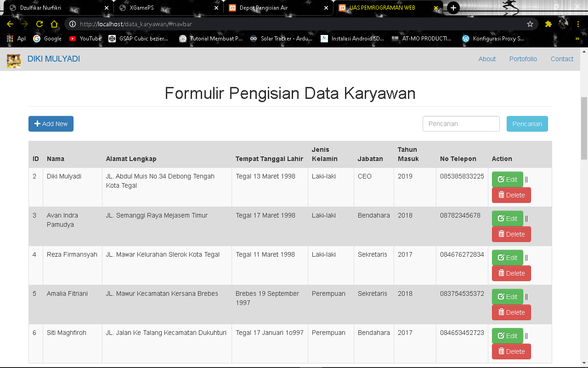Close the Dzulfikar Nurfikri tab

click(x=107, y=8)
